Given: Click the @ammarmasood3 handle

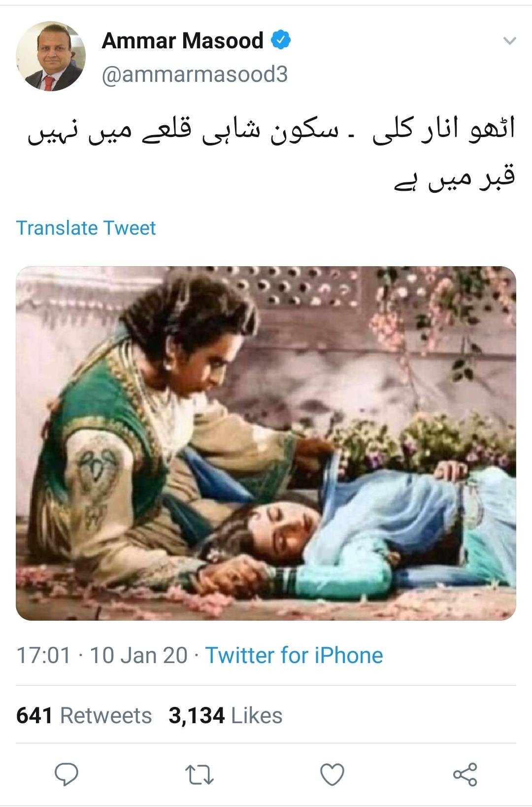Looking at the screenshot, I should pyautogui.click(x=195, y=74).
